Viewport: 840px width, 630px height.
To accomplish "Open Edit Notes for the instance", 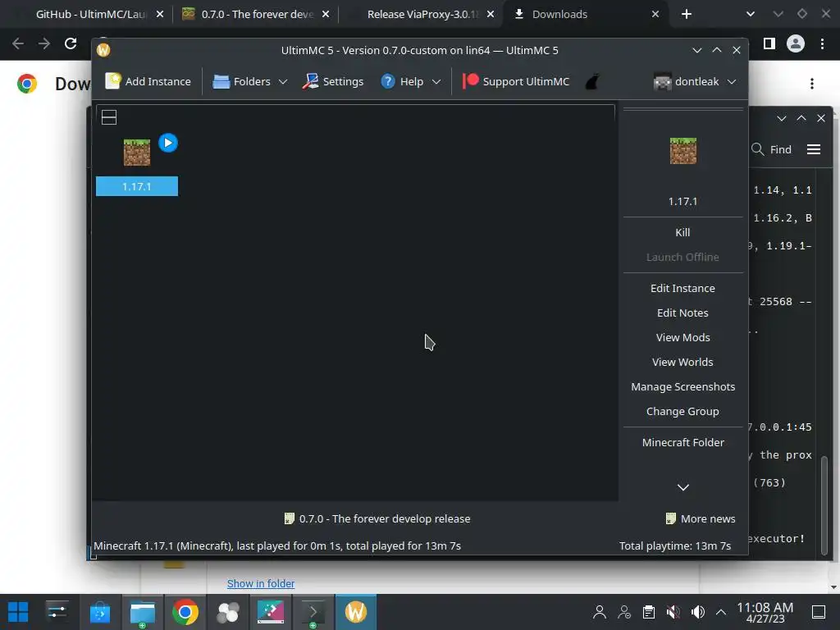I will coord(682,313).
